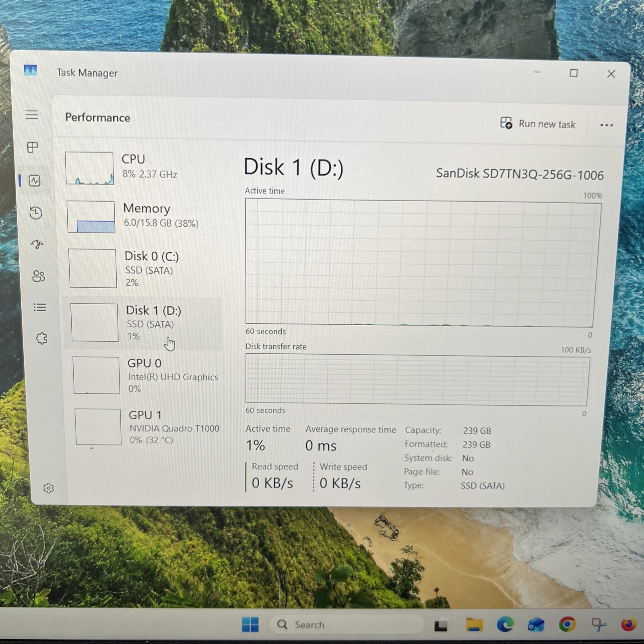Open Task View on the taskbar
Viewport: 644px width, 644px height.
(441, 625)
